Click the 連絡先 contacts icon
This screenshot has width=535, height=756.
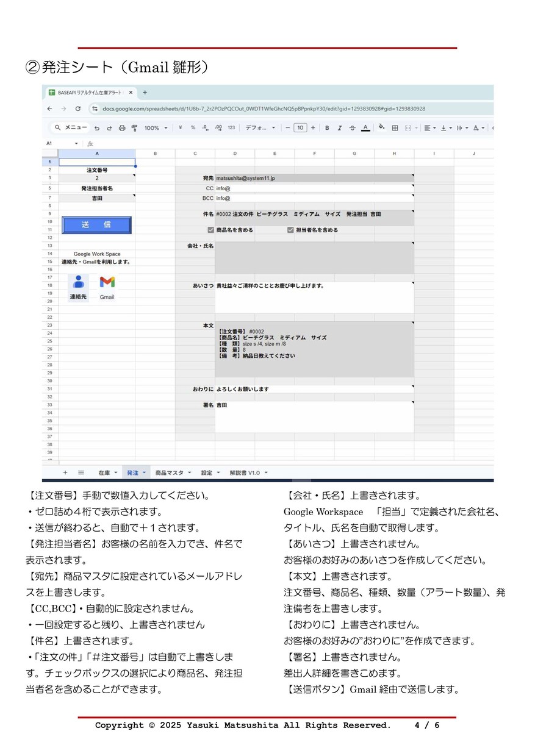pos(78,287)
